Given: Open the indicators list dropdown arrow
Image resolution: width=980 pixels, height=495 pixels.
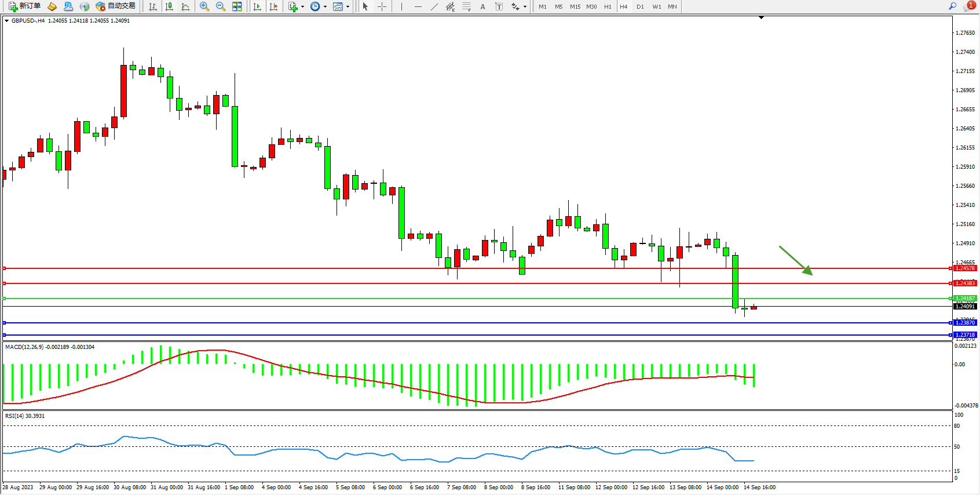Looking at the screenshot, I should [x=302, y=7].
